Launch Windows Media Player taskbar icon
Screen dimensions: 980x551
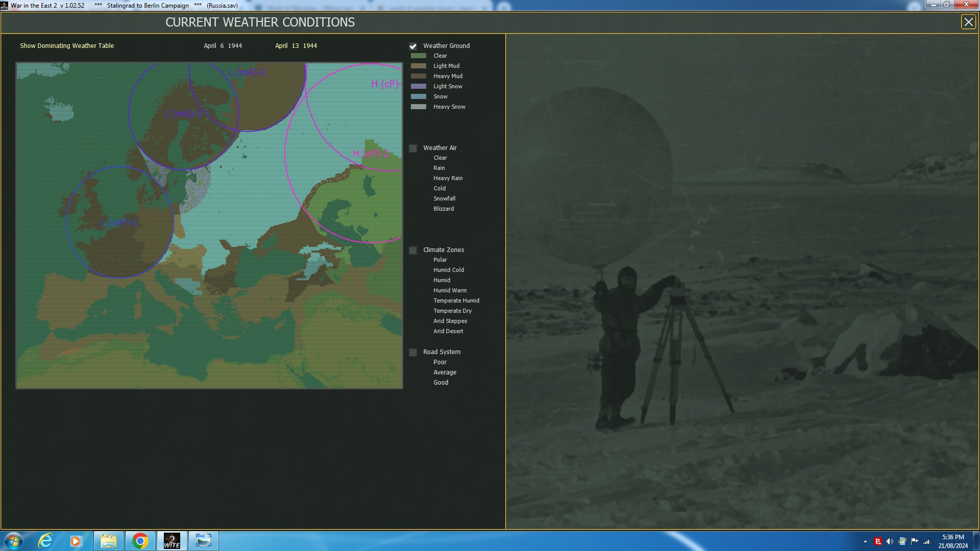coord(76,541)
